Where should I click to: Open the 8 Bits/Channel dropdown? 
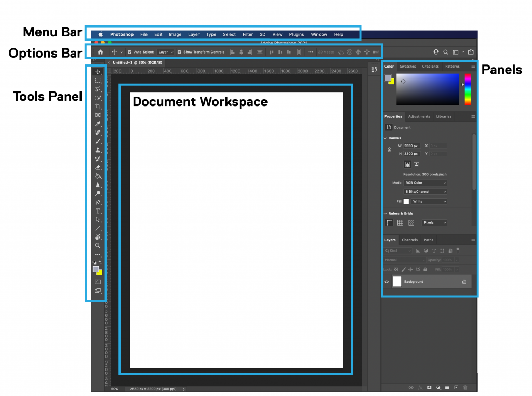pos(425,192)
